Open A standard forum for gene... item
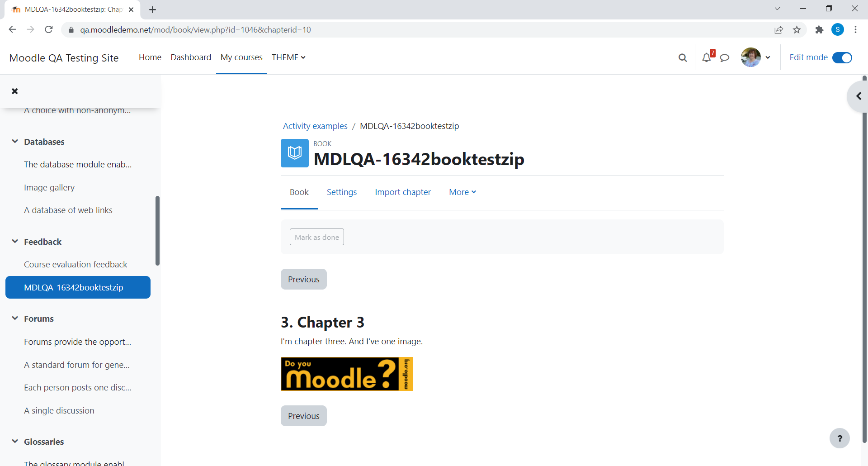Viewport: 868px width, 466px height. click(x=77, y=365)
